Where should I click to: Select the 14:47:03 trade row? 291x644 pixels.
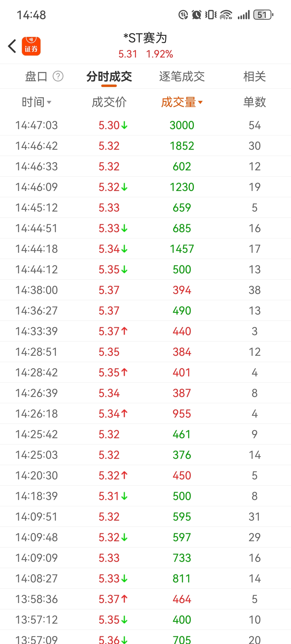click(145, 125)
